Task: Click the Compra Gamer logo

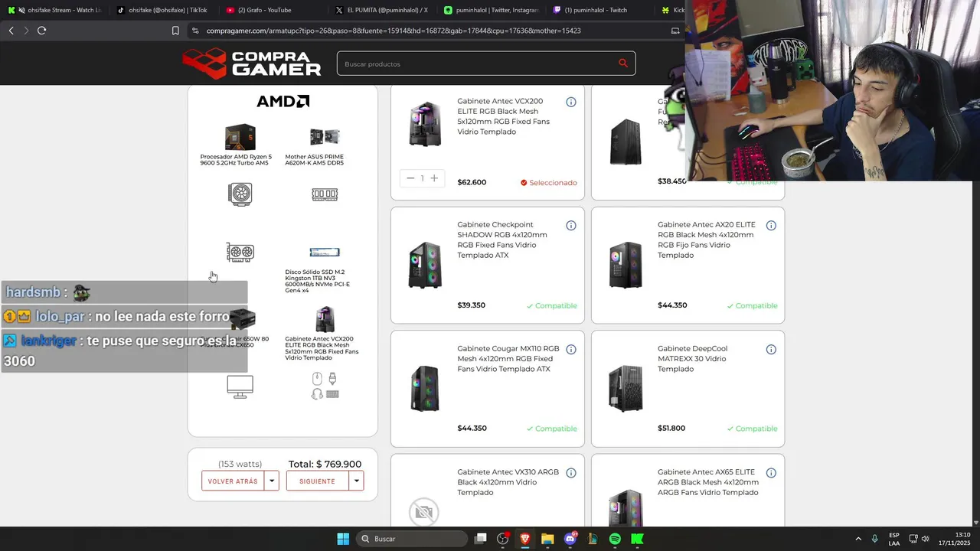Action: click(x=252, y=64)
